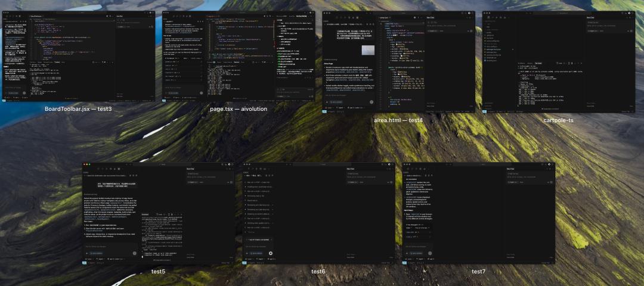This screenshot has height=286, width=644.
Task: Select the Terminal tab in test5 window
Action: 145,214
